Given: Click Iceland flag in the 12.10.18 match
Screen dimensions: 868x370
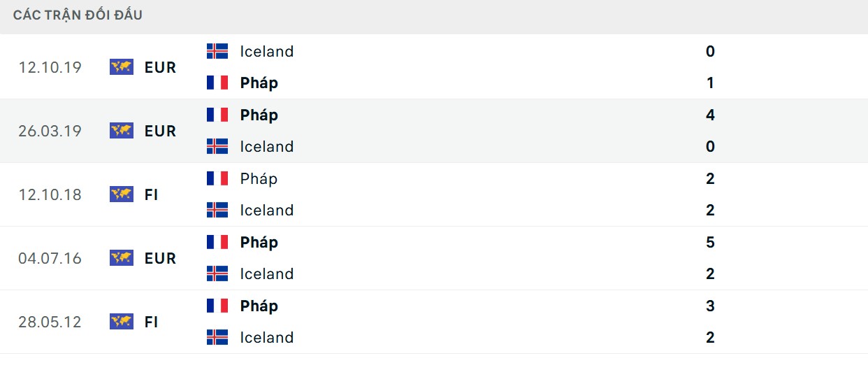Looking at the screenshot, I should (217, 210).
